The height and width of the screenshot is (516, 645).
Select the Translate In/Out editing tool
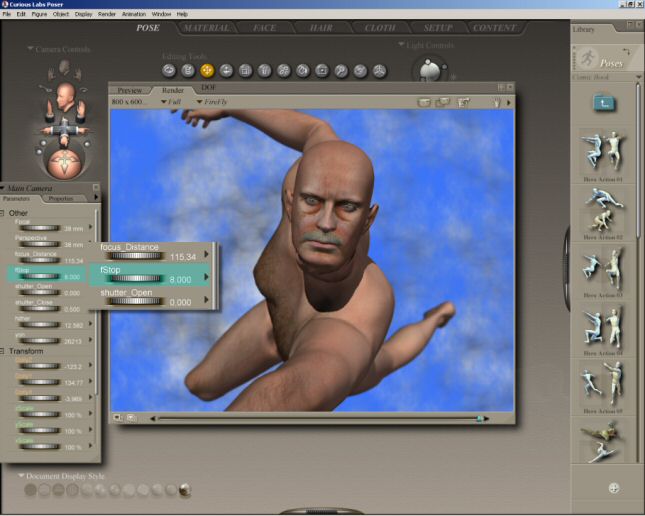(x=226, y=71)
